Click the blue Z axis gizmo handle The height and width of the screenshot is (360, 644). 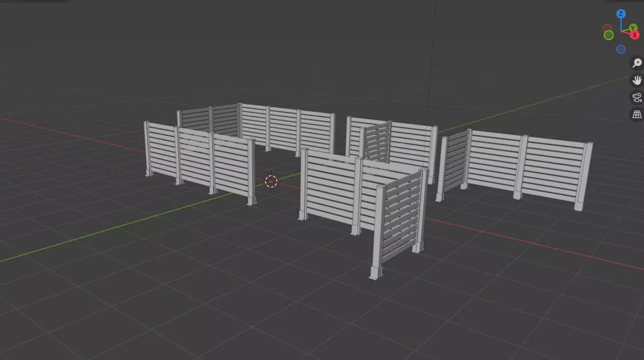click(x=620, y=14)
